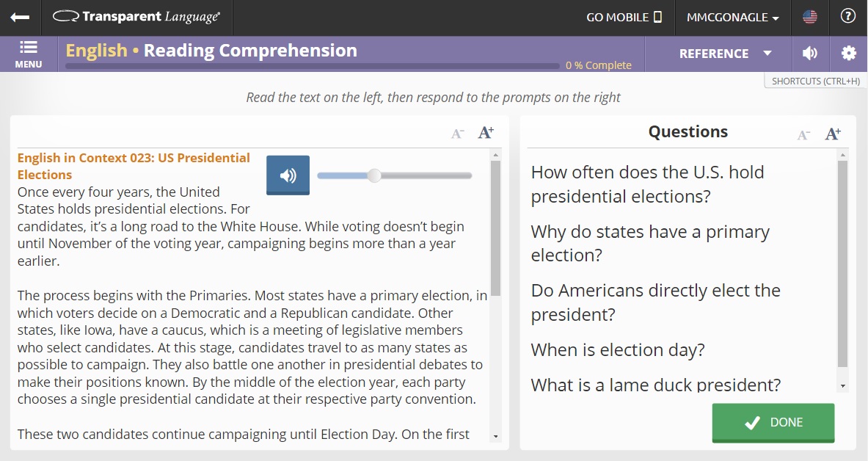Screen dimensions: 868x461
Task: Click the help question mark icon
Action: coord(848,16)
